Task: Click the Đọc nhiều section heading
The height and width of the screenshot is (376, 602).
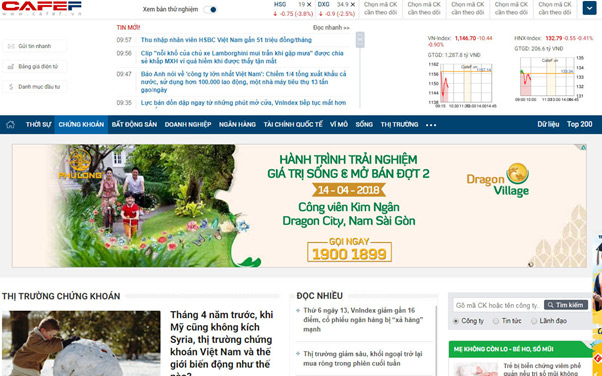Action: click(x=319, y=296)
